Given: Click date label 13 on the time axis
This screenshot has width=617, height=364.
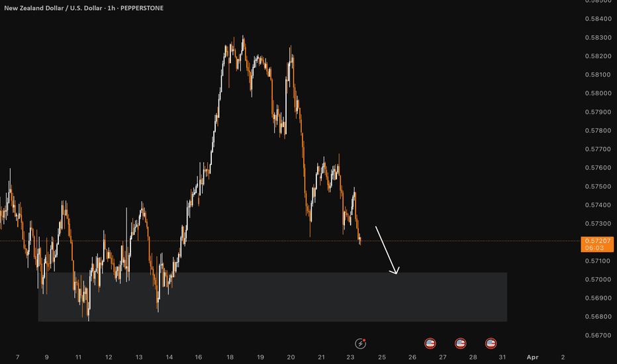Looking at the screenshot, I should point(139,357).
